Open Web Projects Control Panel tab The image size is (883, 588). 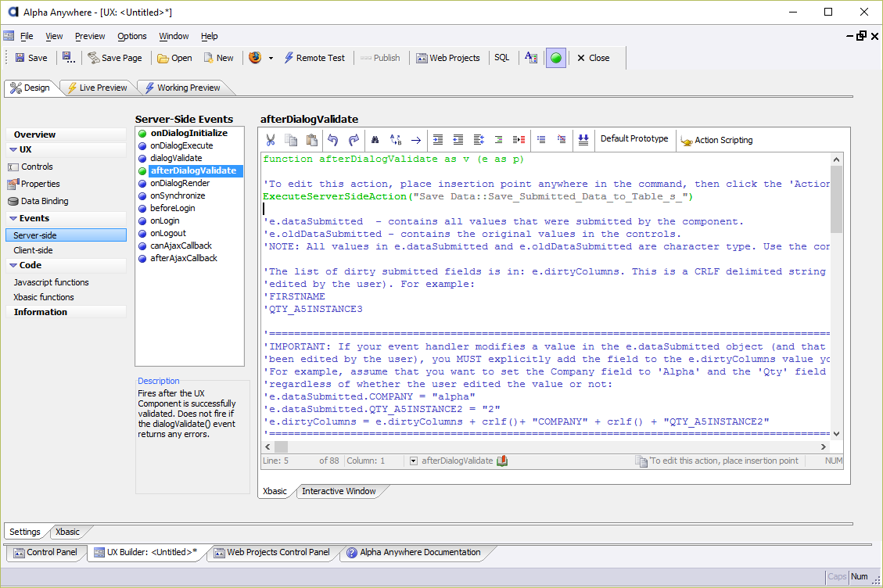point(273,553)
